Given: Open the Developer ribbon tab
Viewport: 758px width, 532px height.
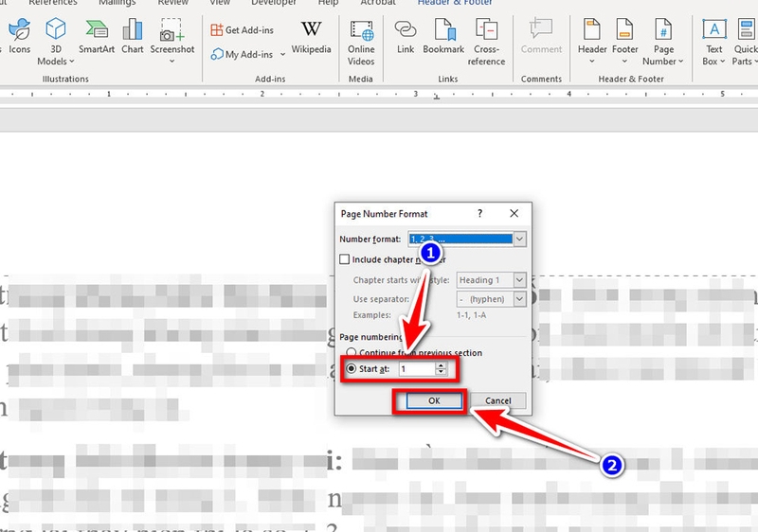Looking at the screenshot, I should [x=273, y=4].
